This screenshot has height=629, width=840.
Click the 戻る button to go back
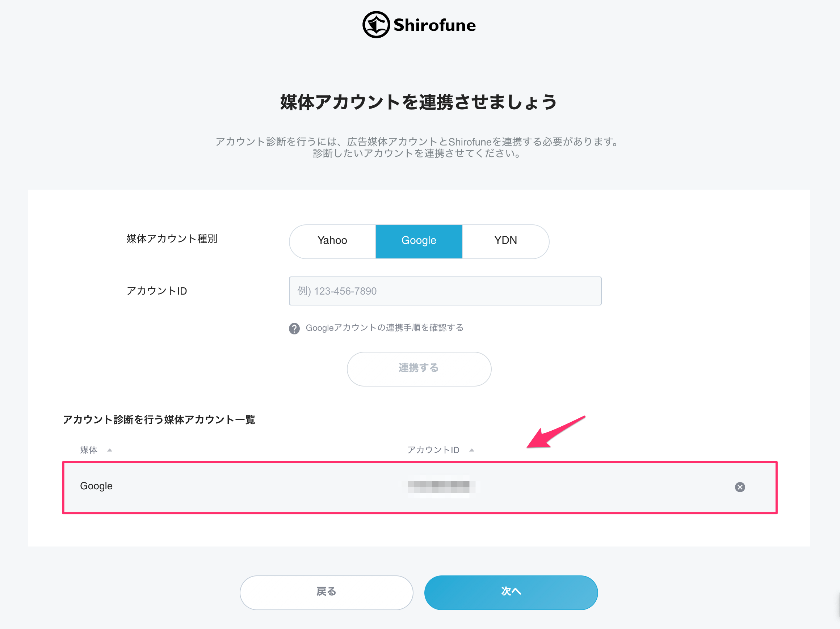[x=326, y=592]
